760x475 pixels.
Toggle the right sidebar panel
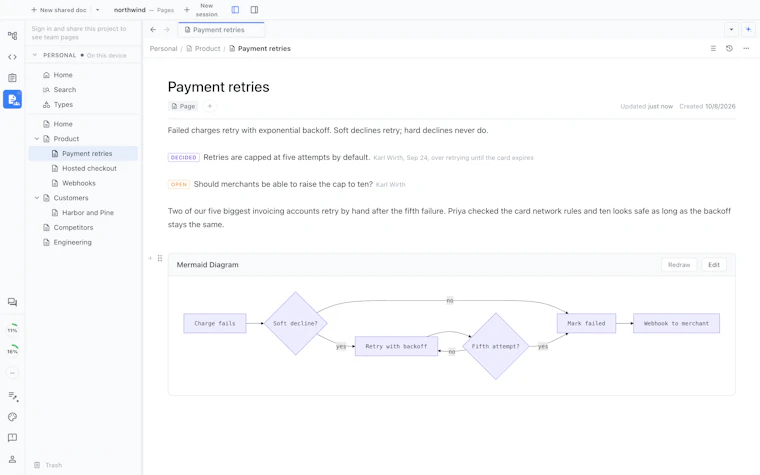pos(254,10)
